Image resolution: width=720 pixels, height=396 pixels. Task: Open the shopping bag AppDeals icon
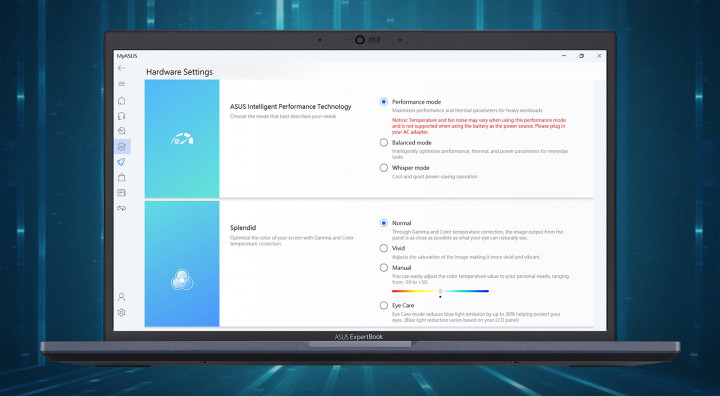click(x=121, y=177)
